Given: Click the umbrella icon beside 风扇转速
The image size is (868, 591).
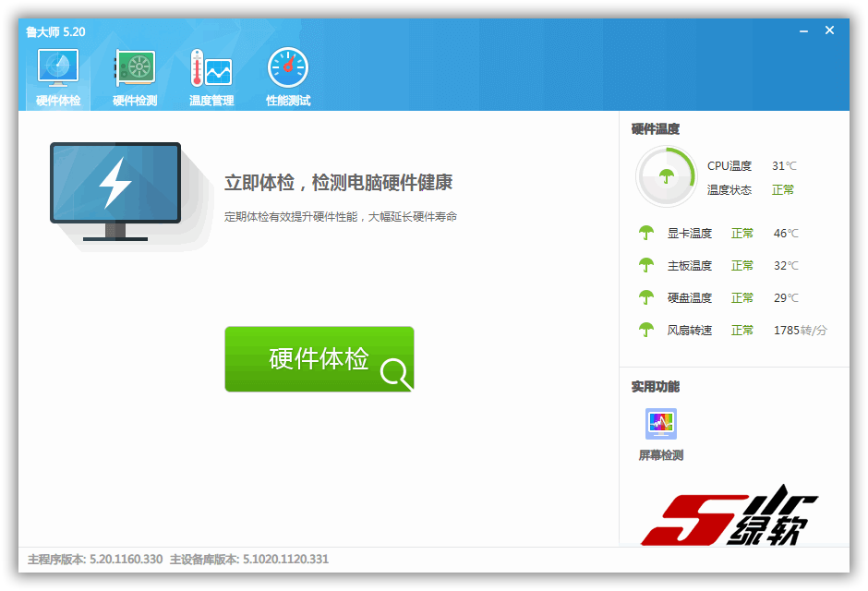Looking at the screenshot, I should point(646,330).
